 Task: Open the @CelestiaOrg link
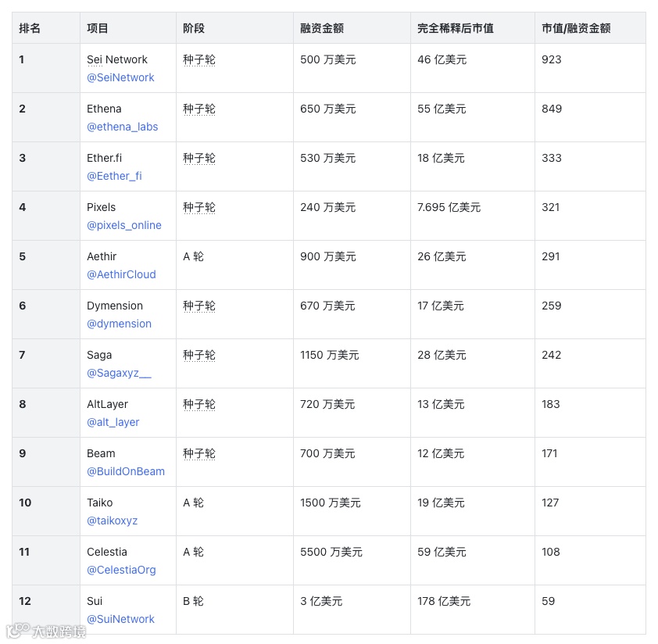coord(121,570)
